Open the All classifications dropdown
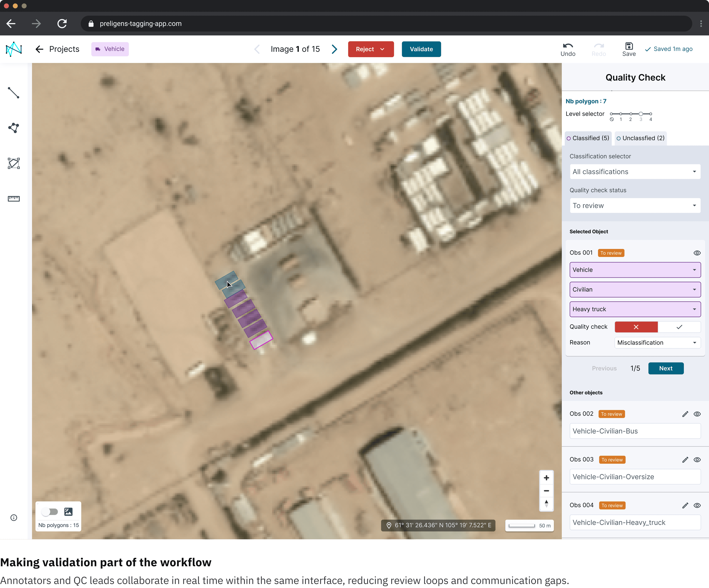709x588 pixels. click(x=635, y=172)
